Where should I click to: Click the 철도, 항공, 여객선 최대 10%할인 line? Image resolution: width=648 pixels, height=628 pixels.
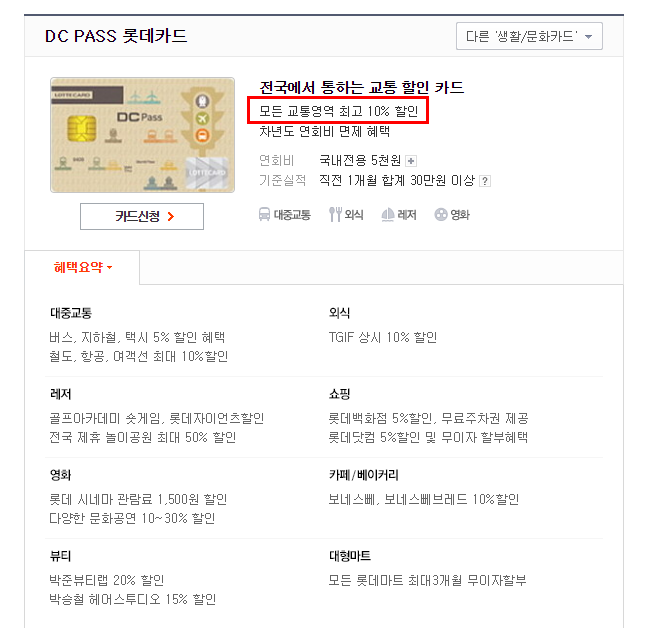click(x=139, y=356)
